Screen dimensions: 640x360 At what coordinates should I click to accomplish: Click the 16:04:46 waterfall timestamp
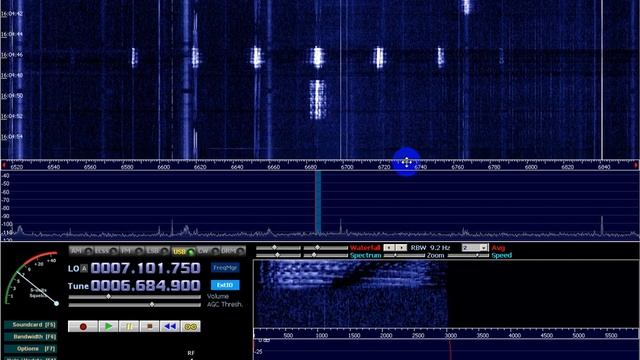coord(12,55)
